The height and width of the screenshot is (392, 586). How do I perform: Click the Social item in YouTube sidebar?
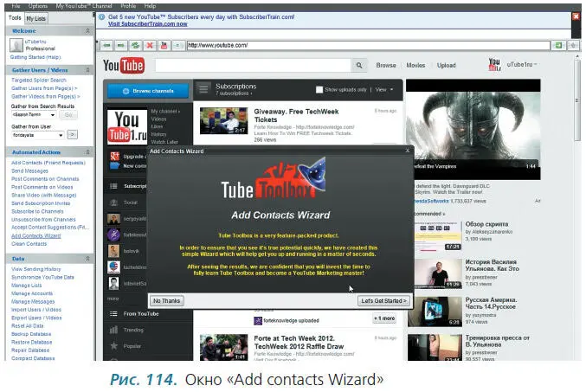click(131, 202)
